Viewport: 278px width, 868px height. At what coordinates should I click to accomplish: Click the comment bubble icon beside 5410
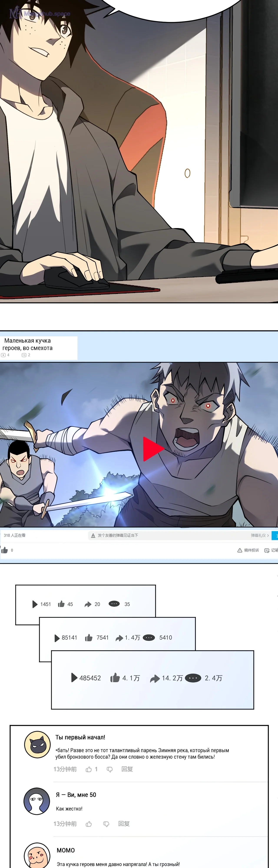149,638
